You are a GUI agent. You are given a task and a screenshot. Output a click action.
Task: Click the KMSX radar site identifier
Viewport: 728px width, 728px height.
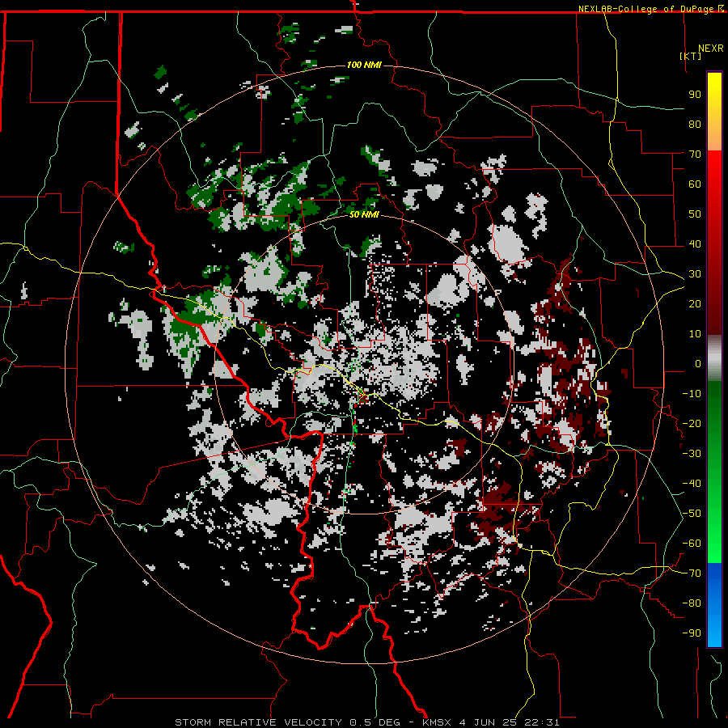click(x=438, y=722)
